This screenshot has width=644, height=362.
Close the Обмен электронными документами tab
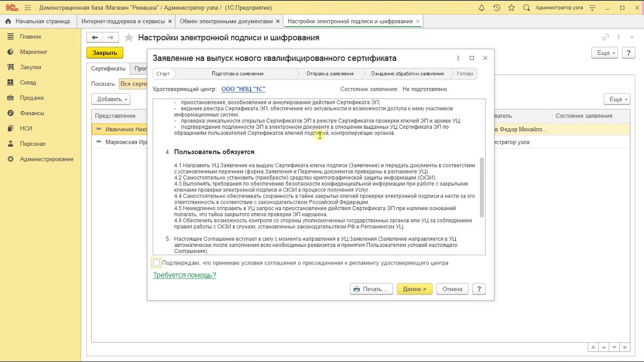coord(278,21)
